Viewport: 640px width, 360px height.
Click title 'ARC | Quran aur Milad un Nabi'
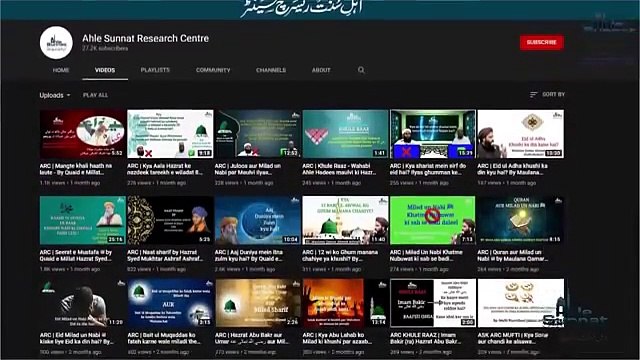click(x=513, y=256)
